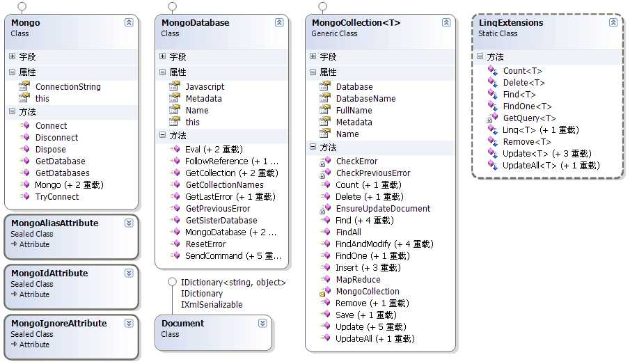Screen dimensions: 630x364
Task: Click the interface lollipop above MongoDatabase class
Action: coord(173,6)
